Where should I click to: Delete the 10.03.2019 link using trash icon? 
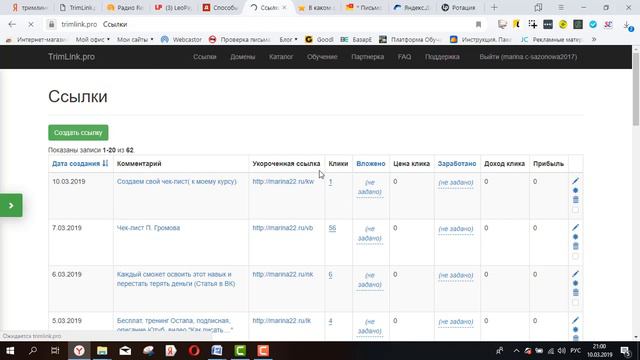click(x=576, y=200)
